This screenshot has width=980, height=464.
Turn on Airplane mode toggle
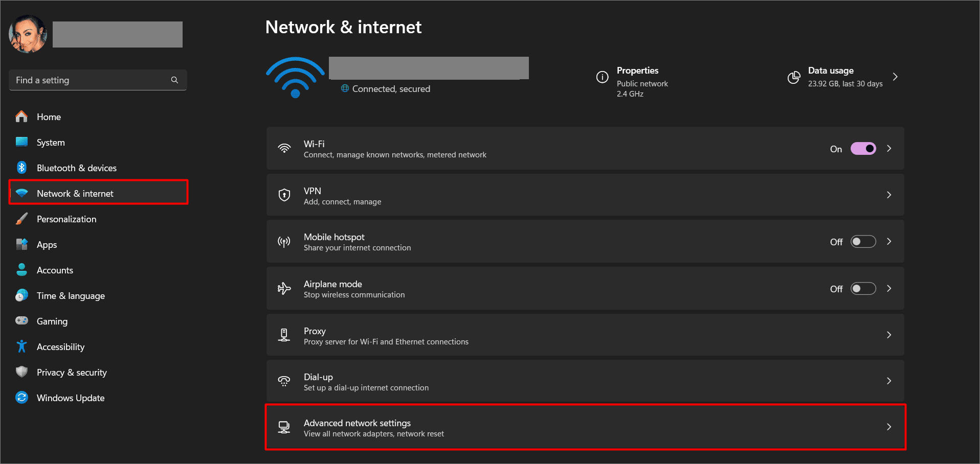(863, 288)
